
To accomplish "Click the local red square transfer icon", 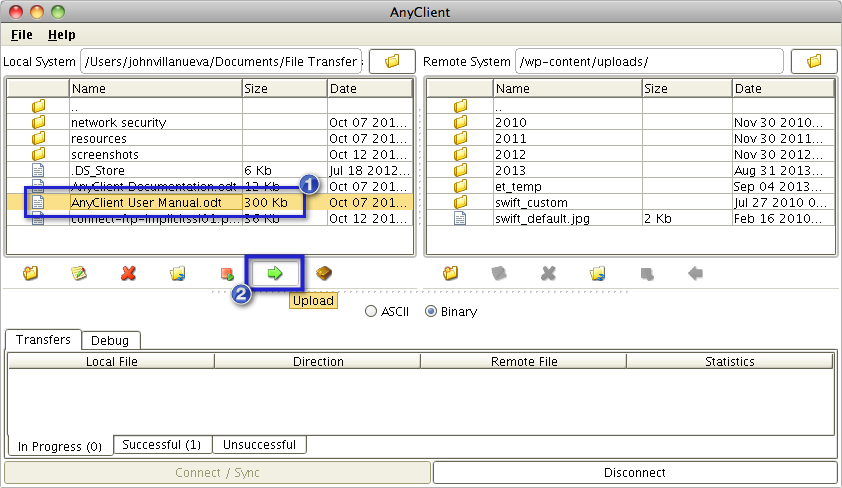I will pyautogui.click(x=227, y=274).
